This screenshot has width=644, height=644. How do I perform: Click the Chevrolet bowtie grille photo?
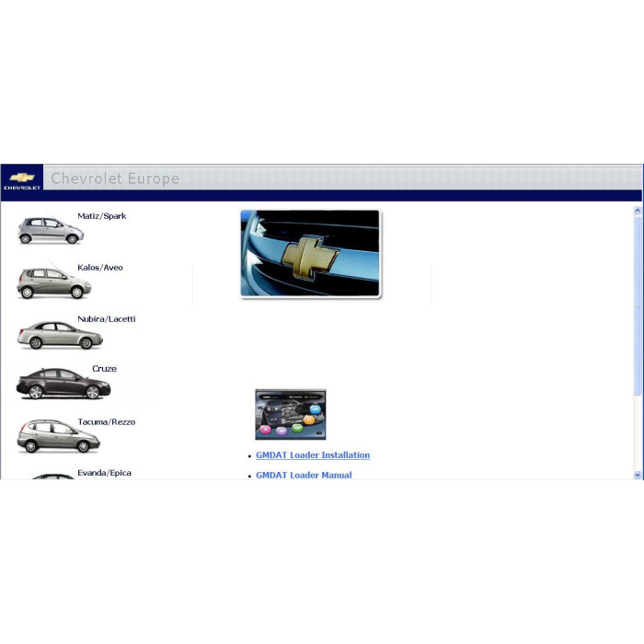point(311,253)
